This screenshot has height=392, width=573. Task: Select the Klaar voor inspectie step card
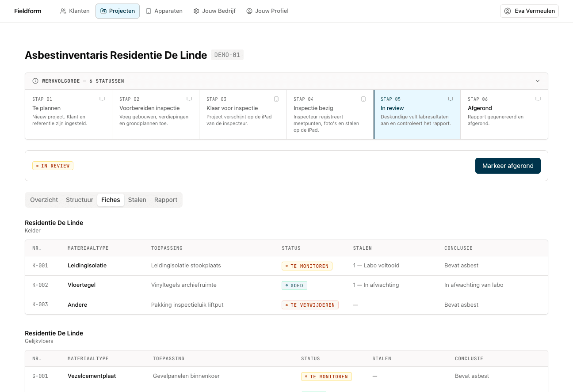(x=243, y=114)
